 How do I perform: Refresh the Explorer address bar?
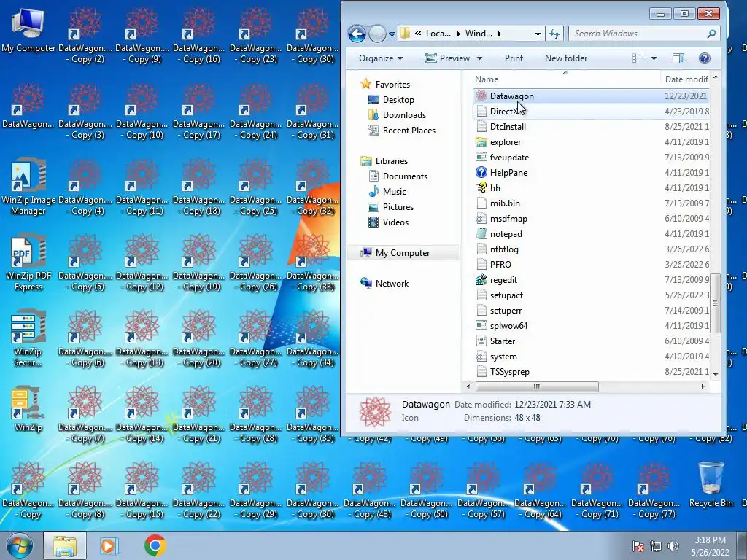(x=554, y=34)
